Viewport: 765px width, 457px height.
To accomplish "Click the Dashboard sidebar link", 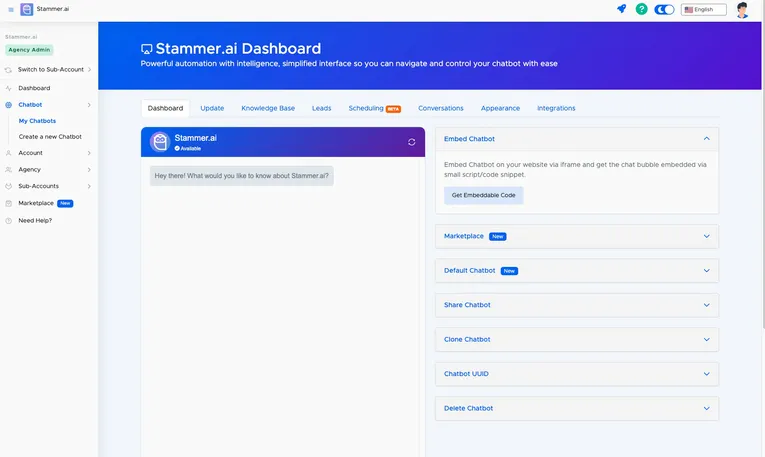I will [x=34, y=88].
